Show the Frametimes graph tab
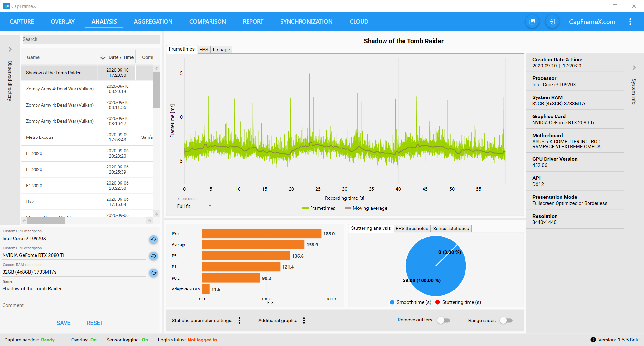This screenshot has height=346, width=644. point(182,49)
